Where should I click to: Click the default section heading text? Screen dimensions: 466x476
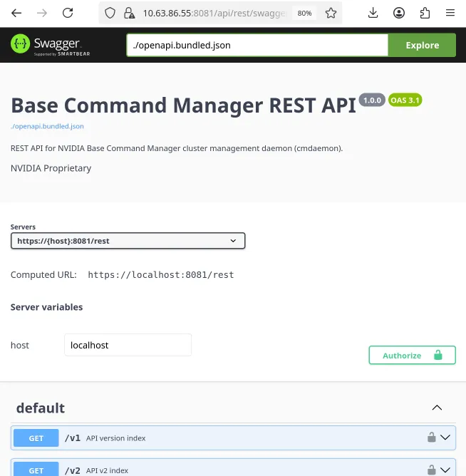pos(41,408)
